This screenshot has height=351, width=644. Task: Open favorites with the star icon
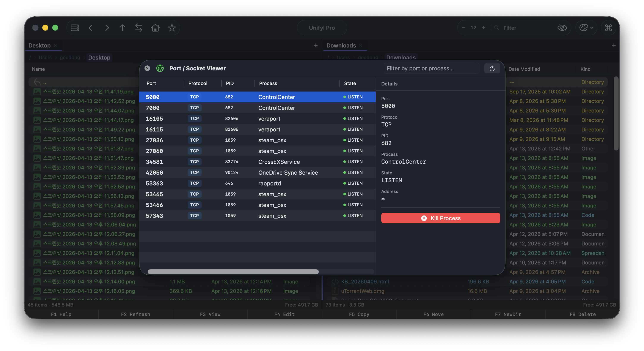pos(172,28)
